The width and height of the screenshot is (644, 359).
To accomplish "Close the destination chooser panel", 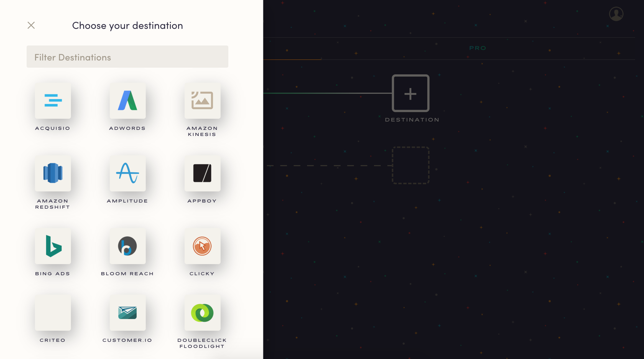I will (31, 25).
